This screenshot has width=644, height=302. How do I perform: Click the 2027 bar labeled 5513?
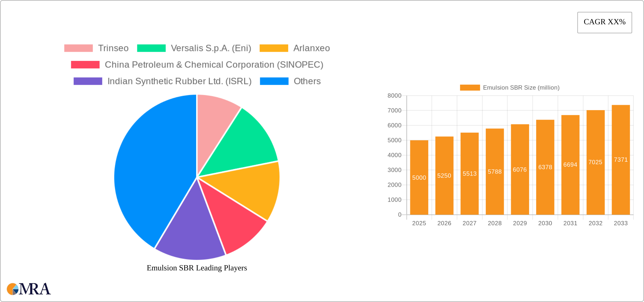[469, 174]
